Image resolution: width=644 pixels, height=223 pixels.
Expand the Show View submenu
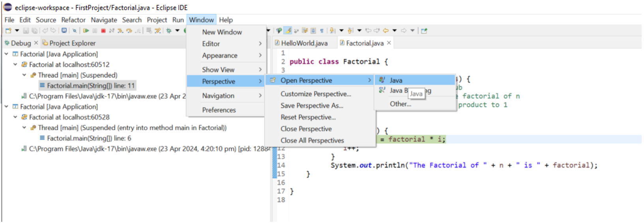[x=226, y=70]
